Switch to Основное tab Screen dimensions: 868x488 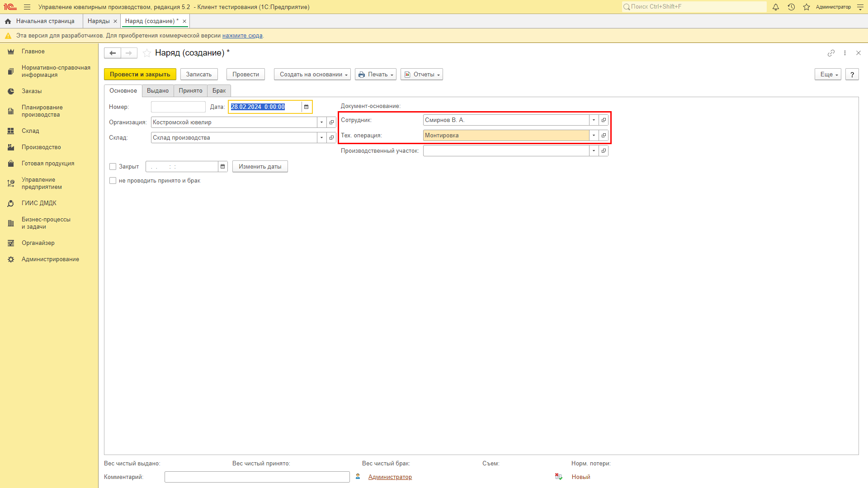[123, 91]
